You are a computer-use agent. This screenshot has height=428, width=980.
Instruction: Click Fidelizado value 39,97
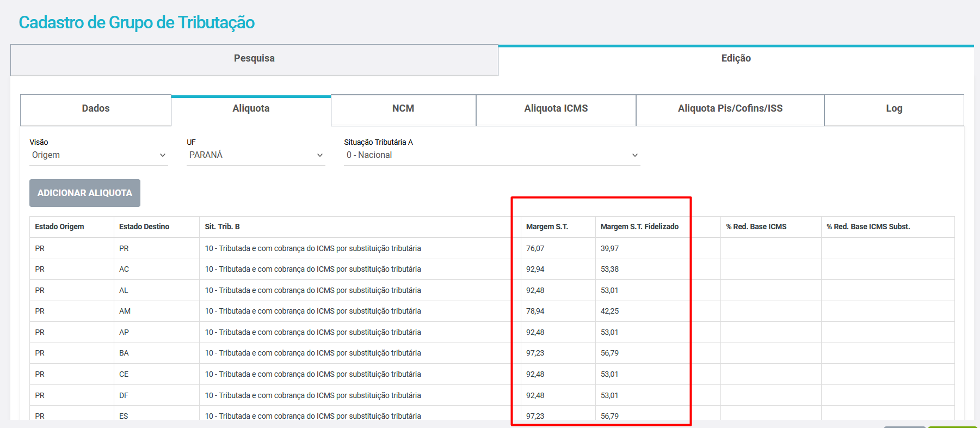point(609,248)
